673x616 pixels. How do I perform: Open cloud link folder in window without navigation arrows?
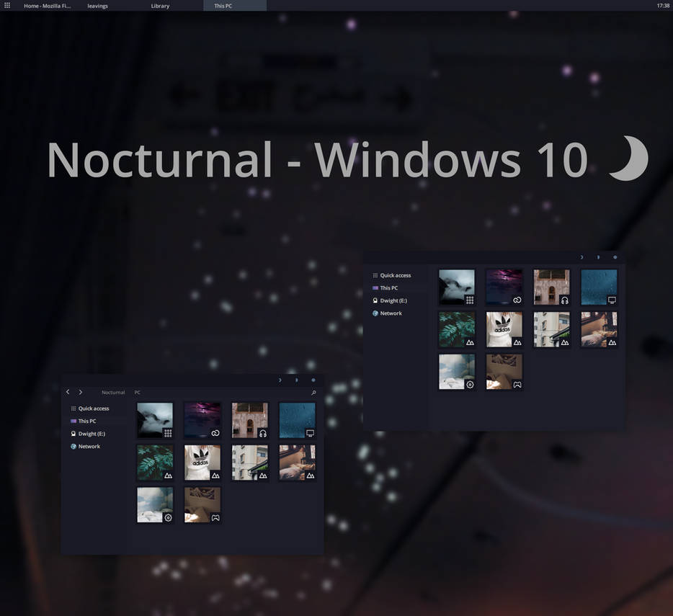[504, 287]
